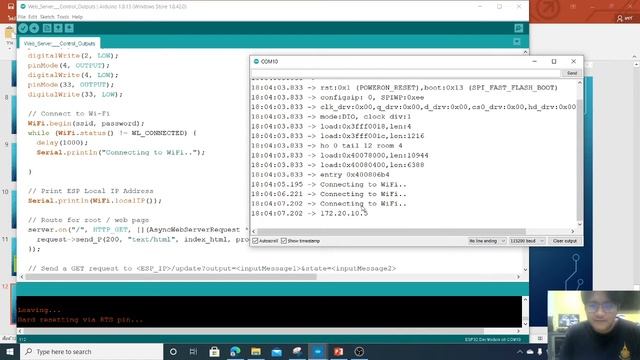Select slide 9 thumbnail in PowerPoint
Image resolution: width=640 pixels, height=360 pixels.
click(14, 162)
